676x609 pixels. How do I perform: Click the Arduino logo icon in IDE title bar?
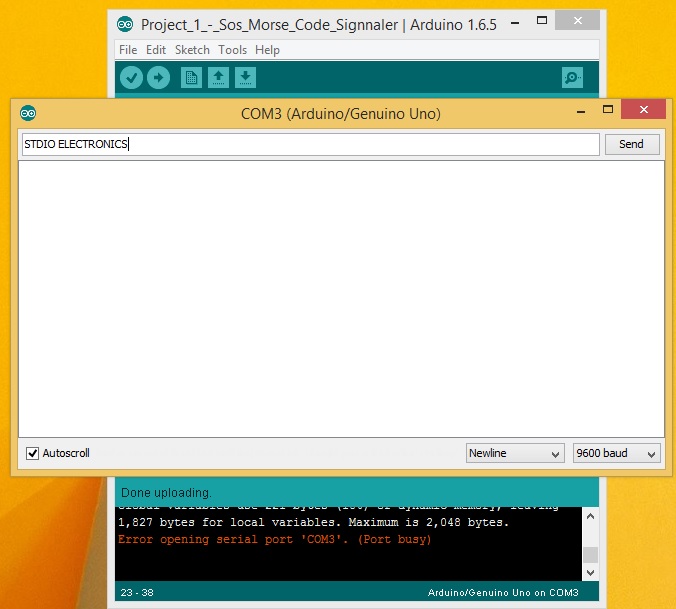(x=125, y=24)
